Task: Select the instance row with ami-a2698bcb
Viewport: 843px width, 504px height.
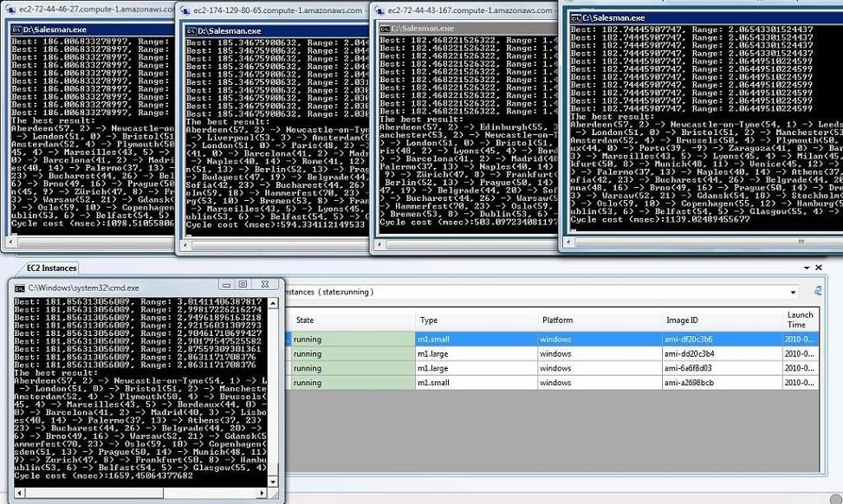Action: coord(554,383)
